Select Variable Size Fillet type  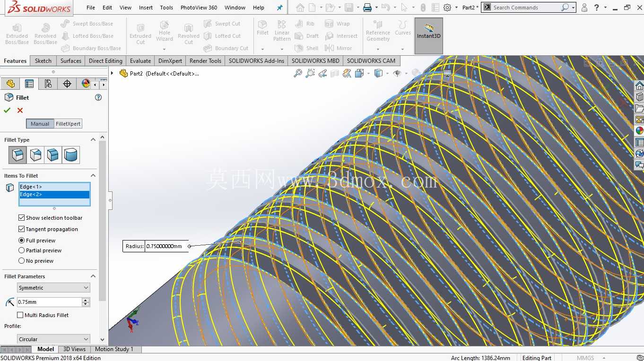pos(35,155)
